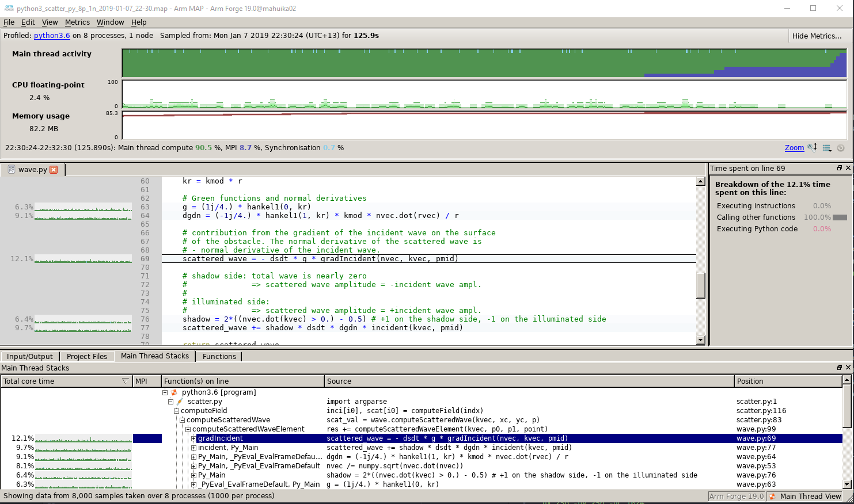Open the Metrics menu
The width and height of the screenshot is (854, 504).
77,22
